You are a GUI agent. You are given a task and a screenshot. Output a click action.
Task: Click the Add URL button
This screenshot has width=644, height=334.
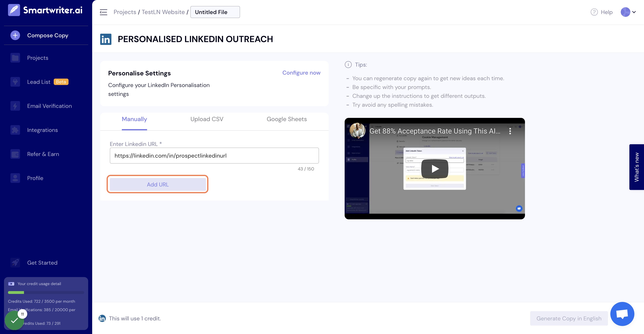click(157, 184)
